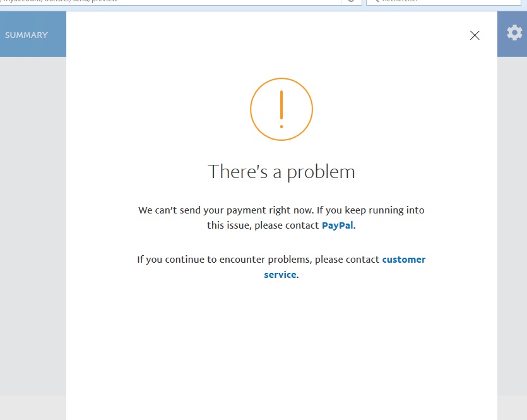Select the "There's a problem" heading
The width and height of the screenshot is (527, 420).
click(281, 172)
